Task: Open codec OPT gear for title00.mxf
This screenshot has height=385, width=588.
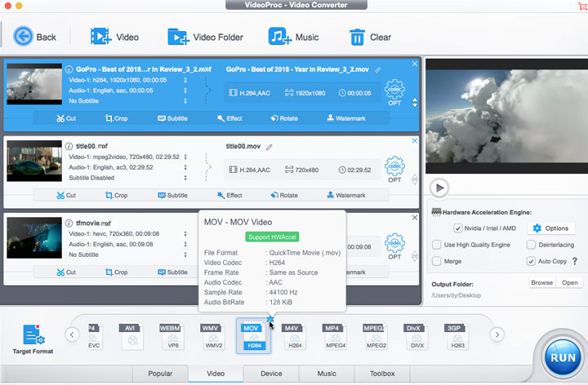Action: (x=394, y=167)
